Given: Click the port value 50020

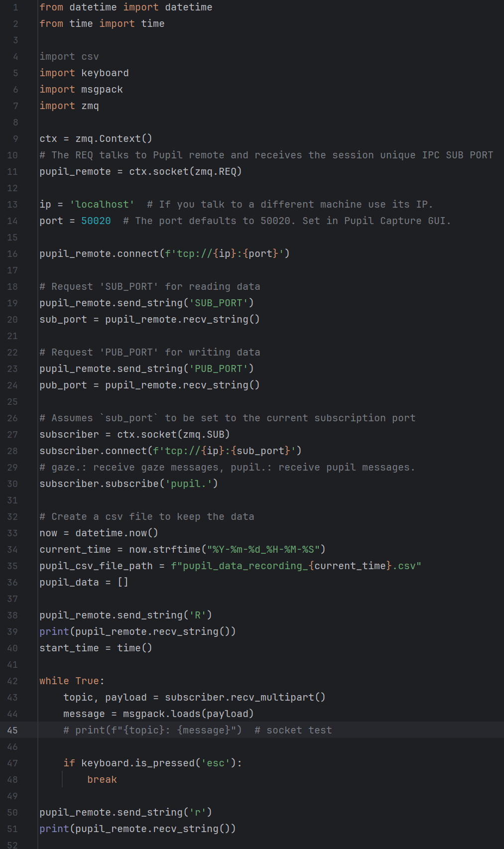Looking at the screenshot, I should coord(96,221).
